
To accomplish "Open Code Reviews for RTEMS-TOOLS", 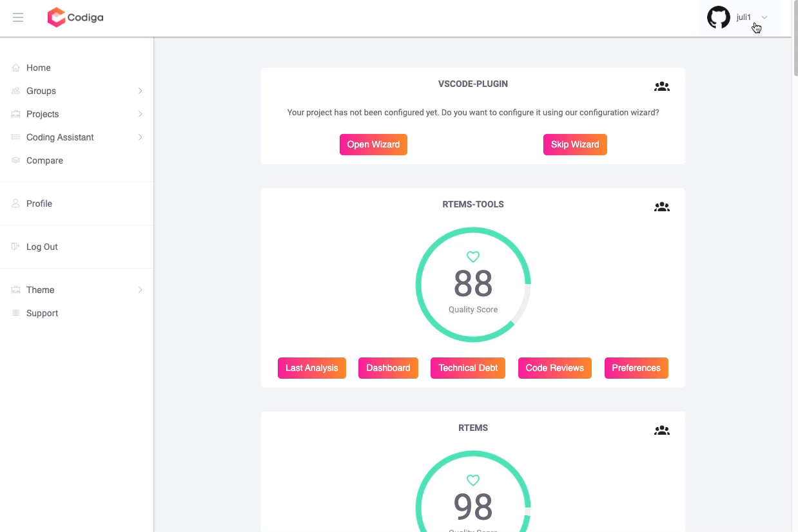I will (x=555, y=368).
